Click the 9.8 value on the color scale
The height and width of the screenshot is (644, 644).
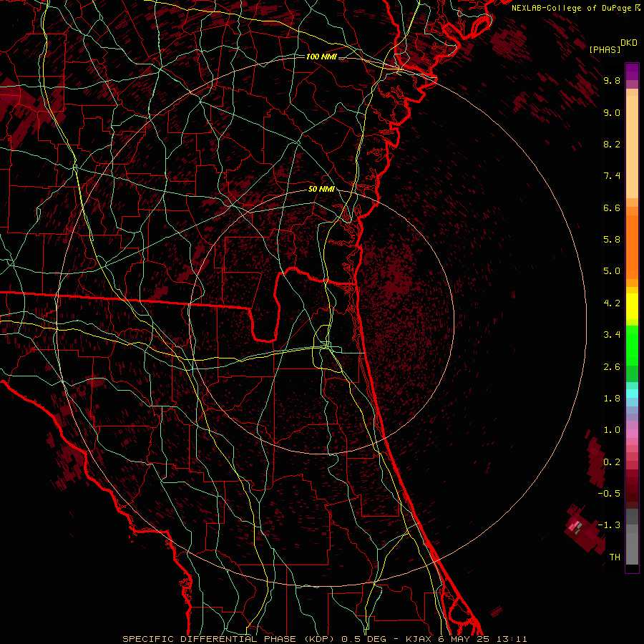pyautogui.click(x=612, y=80)
